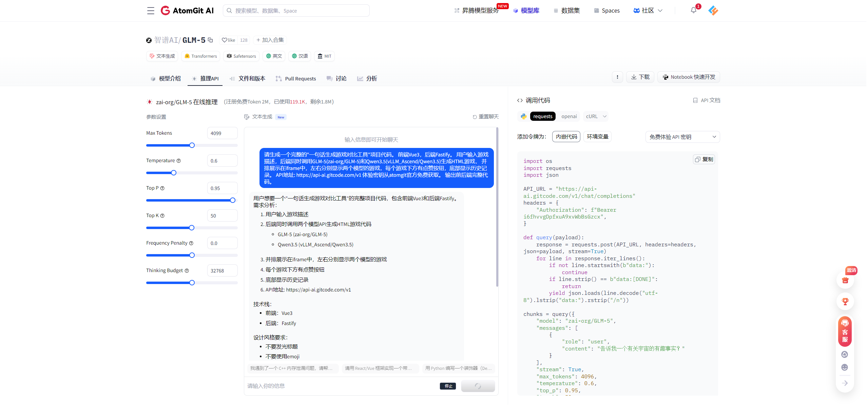The image size is (868, 417).
Task: Click the trophy icon on right sidebar
Action: (845, 301)
